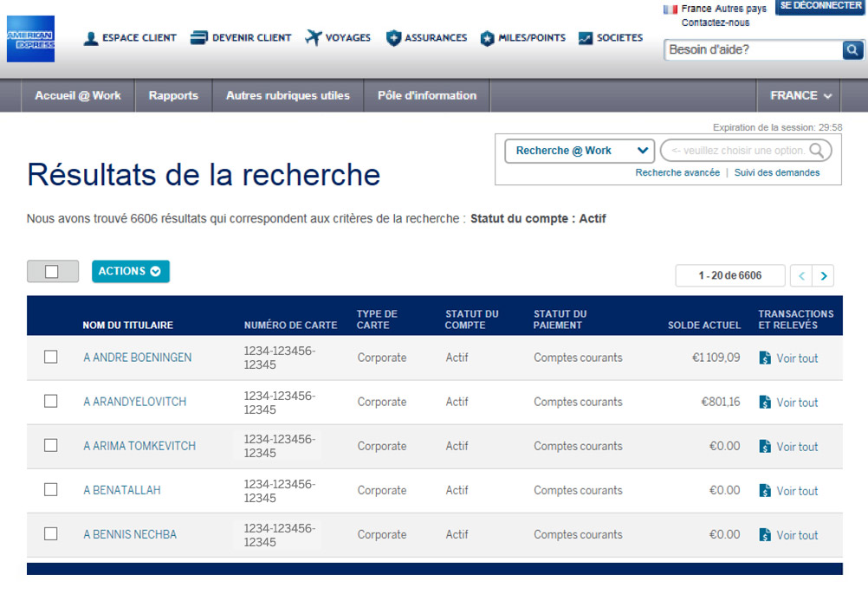
Task: Open cardholder A BENNIS NECHBA
Action: point(130,535)
